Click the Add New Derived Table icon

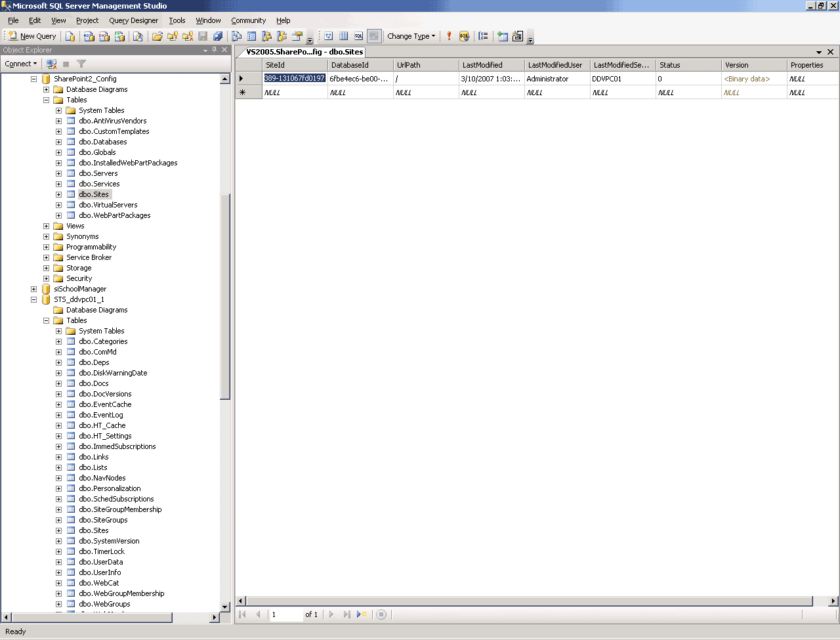pyautogui.click(x=518, y=36)
